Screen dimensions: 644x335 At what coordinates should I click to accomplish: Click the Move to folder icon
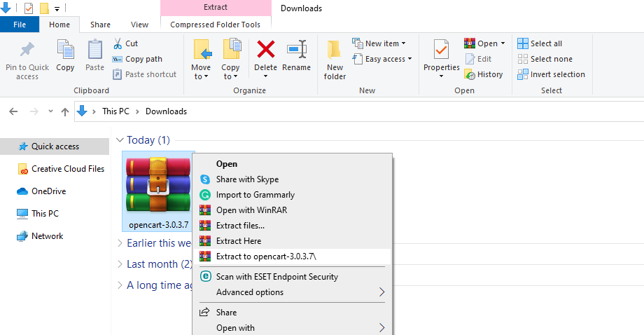click(x=202, y=50)
